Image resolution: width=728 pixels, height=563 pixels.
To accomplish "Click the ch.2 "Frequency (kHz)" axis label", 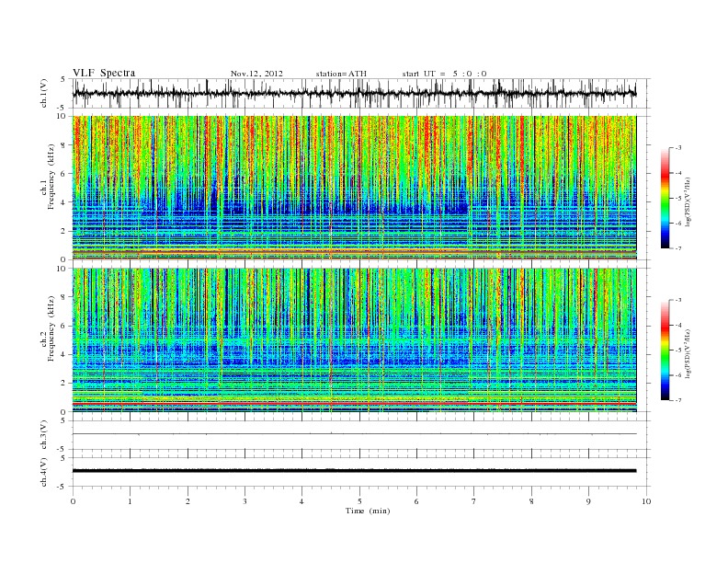I will [x=51, y=329].
